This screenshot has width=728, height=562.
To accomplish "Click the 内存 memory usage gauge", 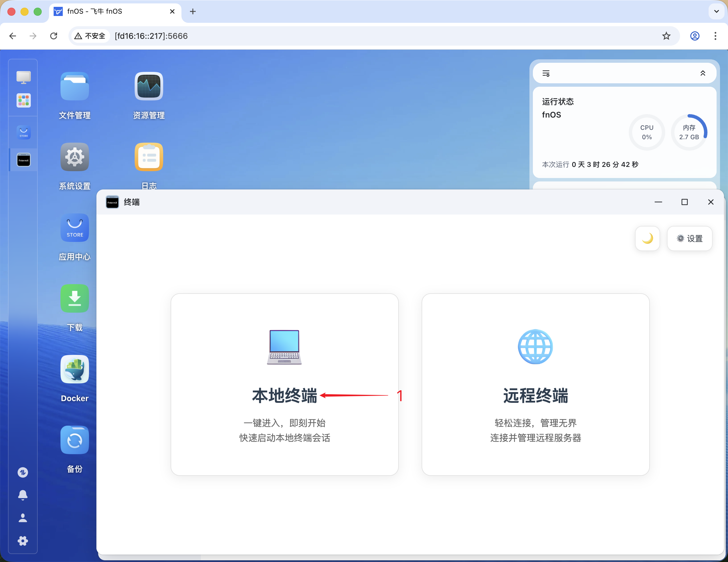I will coord(689,132).
